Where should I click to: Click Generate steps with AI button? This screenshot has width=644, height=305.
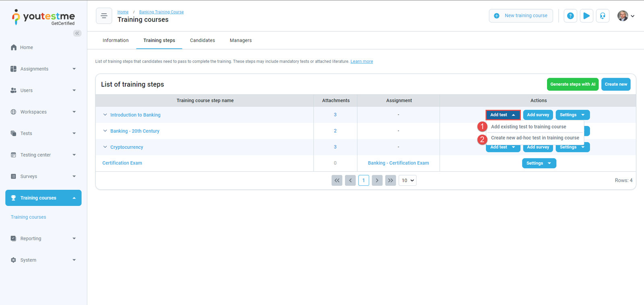(573, 84)
